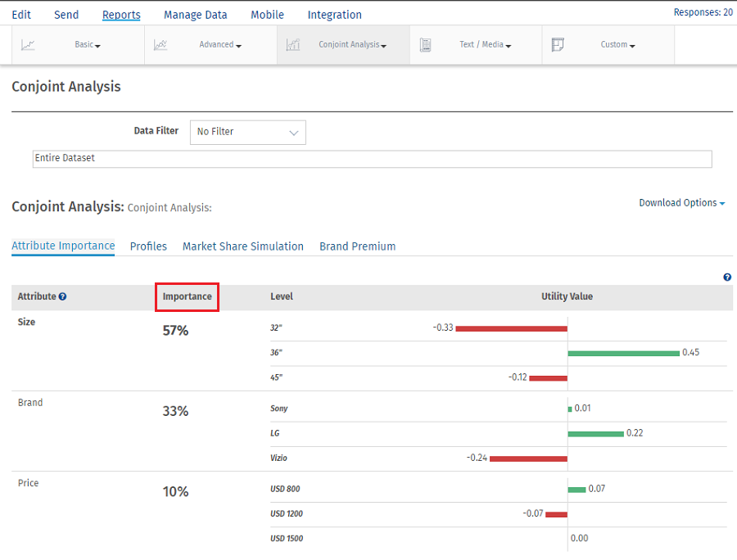Open the Brand Premium tab

click(x=357, y=246)
